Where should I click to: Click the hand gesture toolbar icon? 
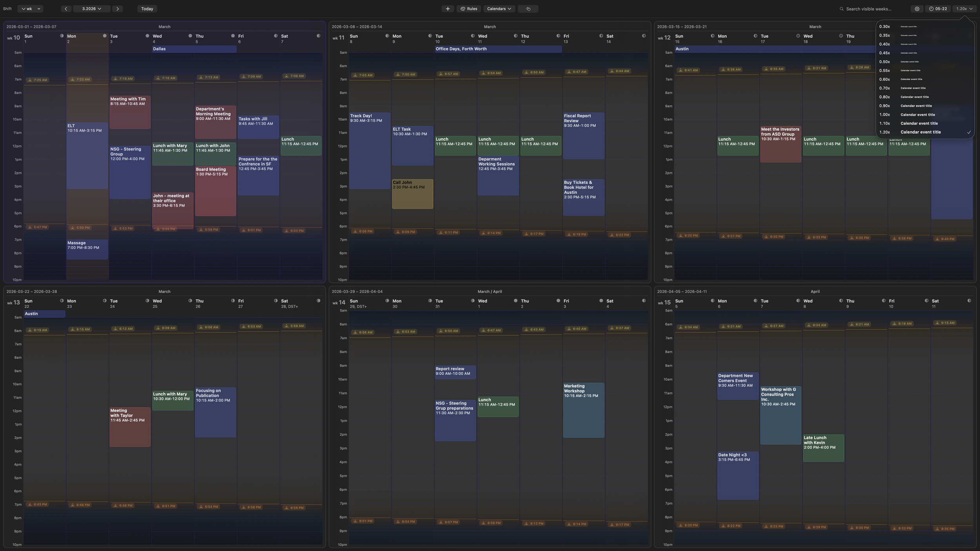(528, 9)
